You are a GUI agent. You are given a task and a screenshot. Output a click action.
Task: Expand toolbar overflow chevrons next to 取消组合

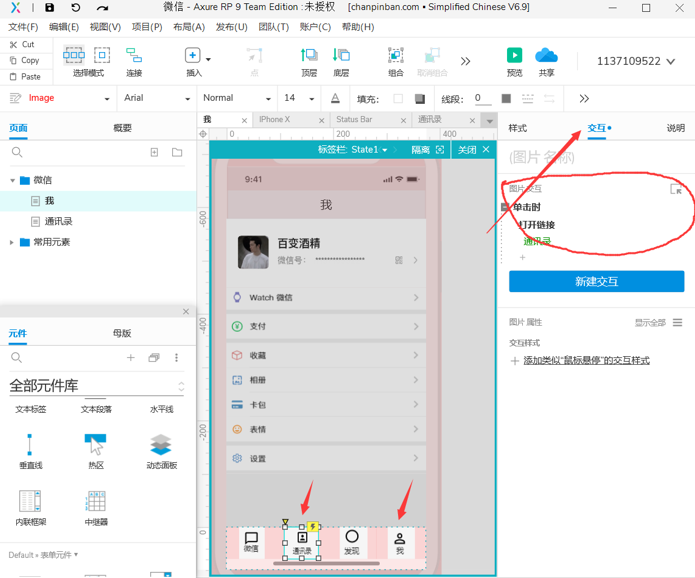pos(465,61)
